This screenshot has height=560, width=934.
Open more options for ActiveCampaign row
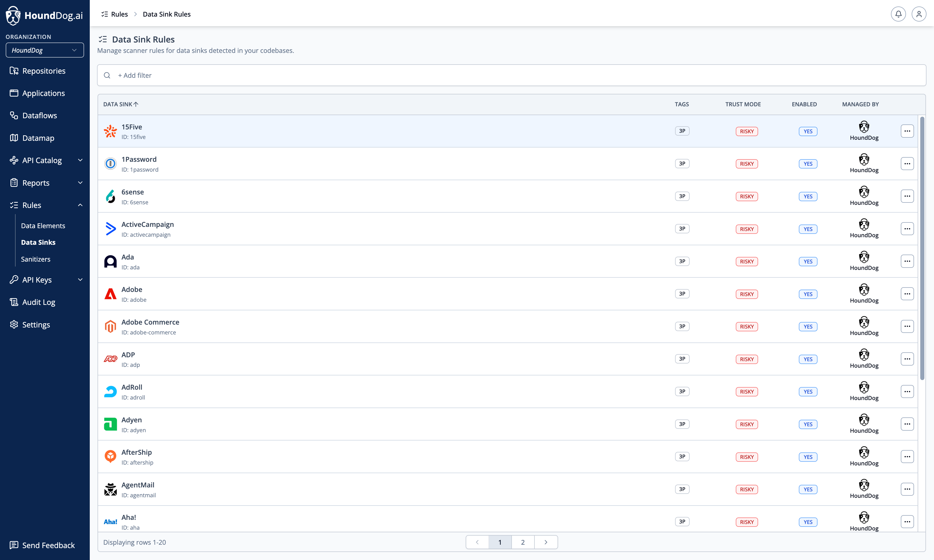coord(907,229)
